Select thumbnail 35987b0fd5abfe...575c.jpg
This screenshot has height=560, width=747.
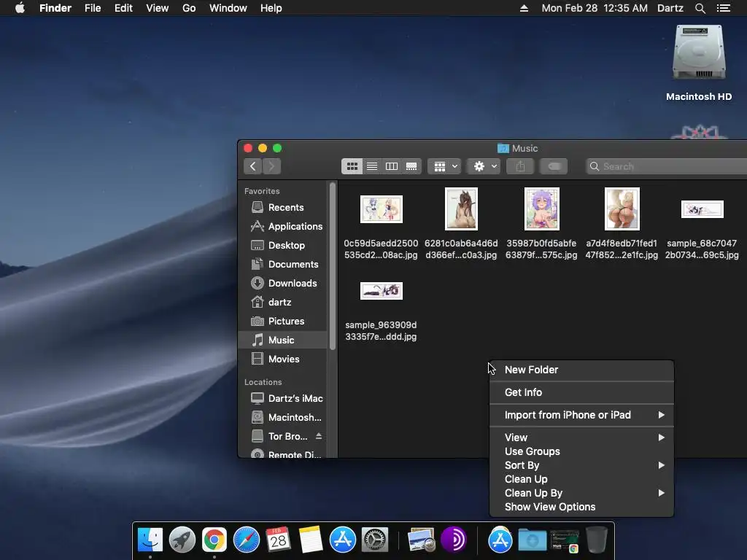click(x=542, y=209)
